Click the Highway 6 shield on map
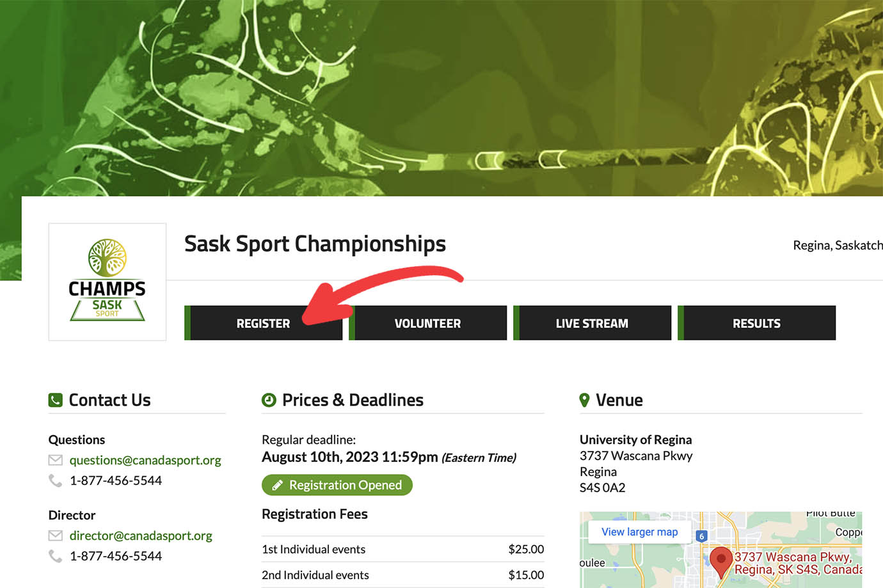 pyautogui.click(x=702, y=536)
